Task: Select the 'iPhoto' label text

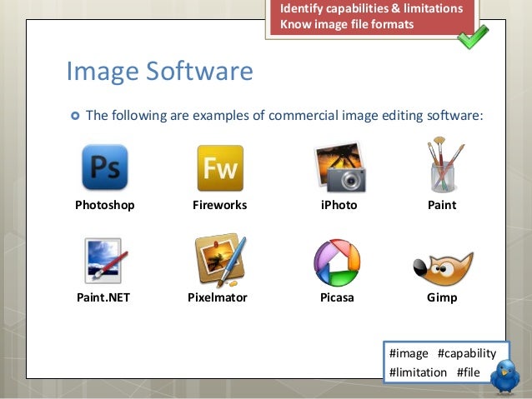Action: (x=339, y=205)
